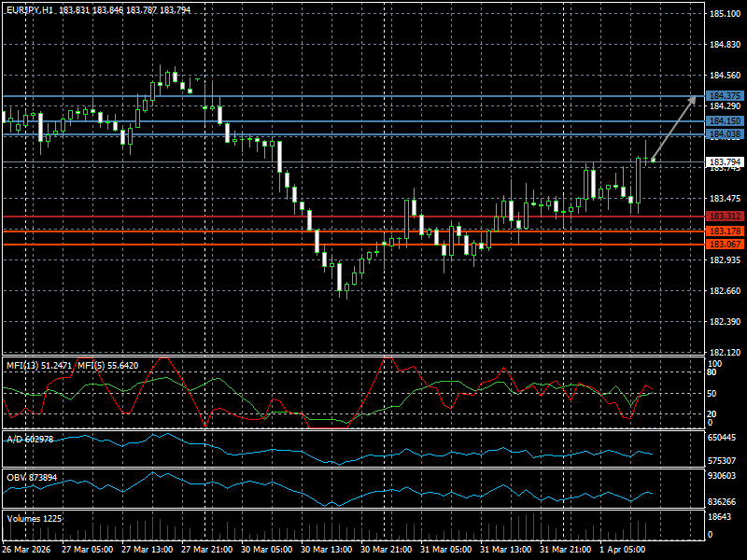Click the current price label 183.794
The image size is (747, 560).
[x=725, y=162]
